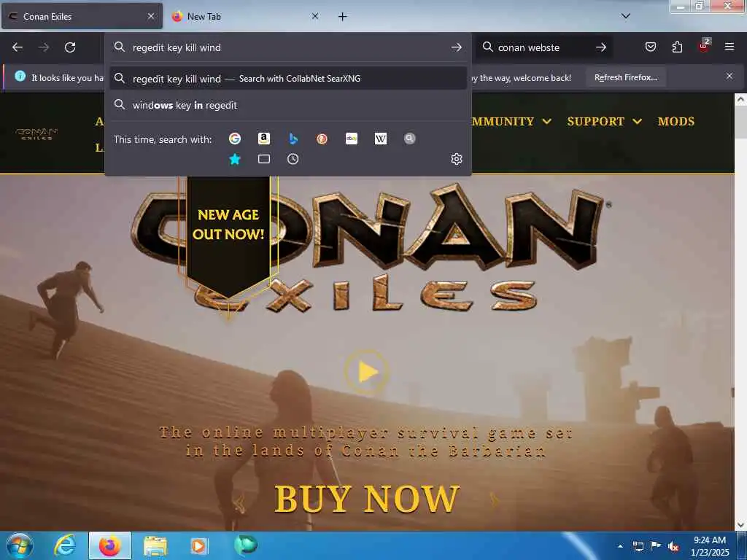Search Bookmarks using the star icon
This screenshot has height=560, width=747.
tap(235, 159)
